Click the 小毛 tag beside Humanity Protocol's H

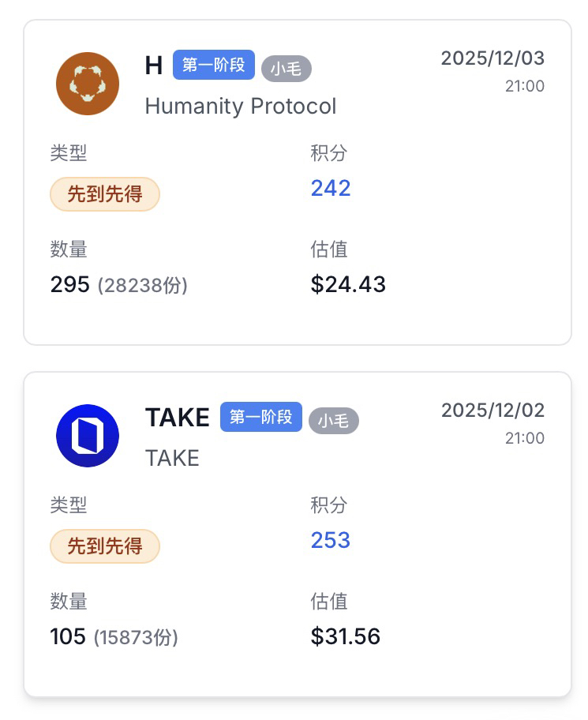click(x=286, y=69)
